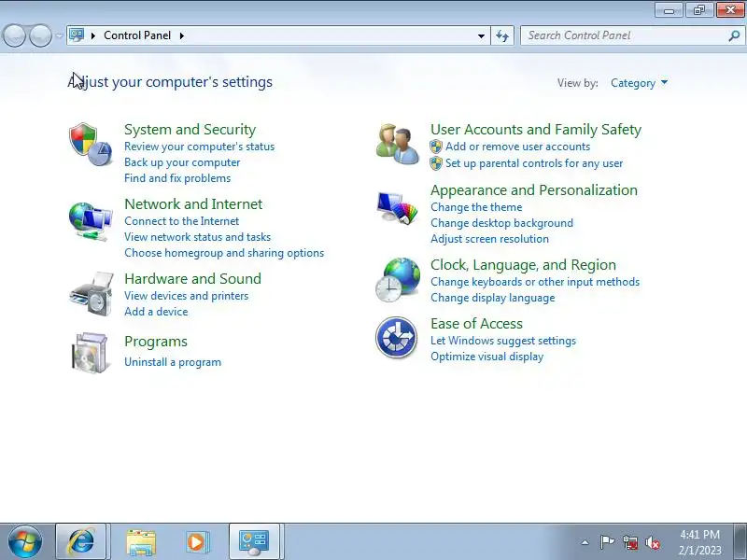Click Set up parental controls for any user
The image size is (747, 560).
coord(534,163)
